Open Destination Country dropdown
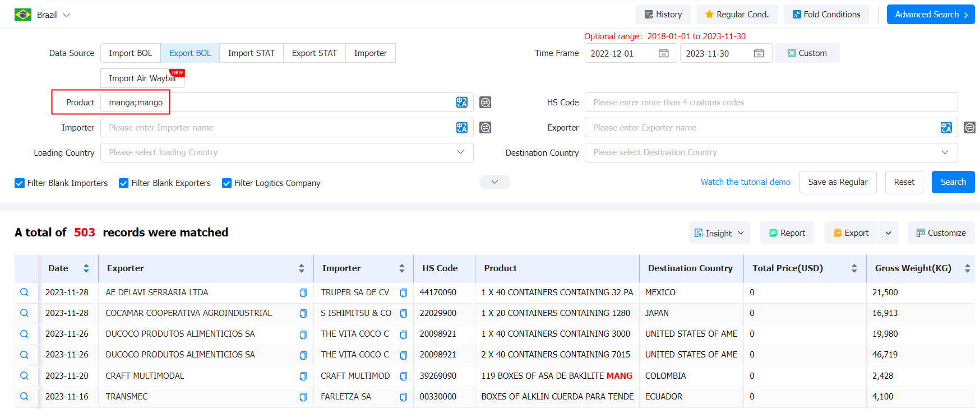 tap(771, 152)
